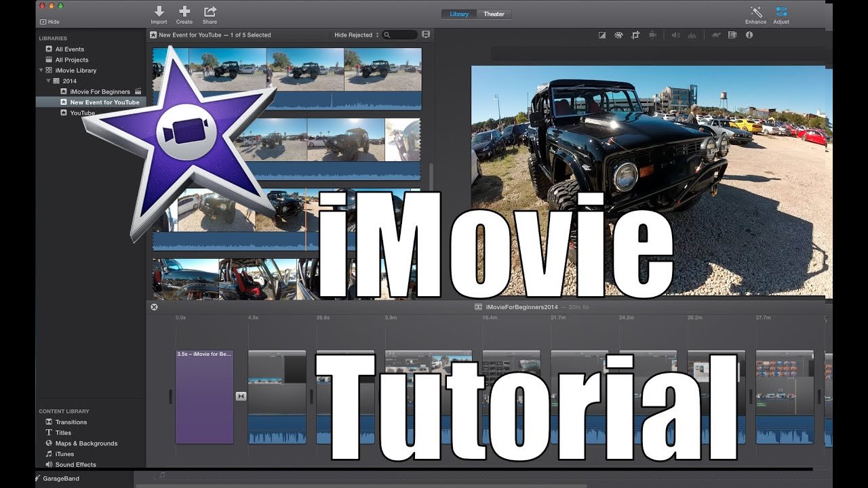Image resolution: width=868 pixels, height=488 pixels.
Task: Close the timeline with the X button
Action: (154, 307)
